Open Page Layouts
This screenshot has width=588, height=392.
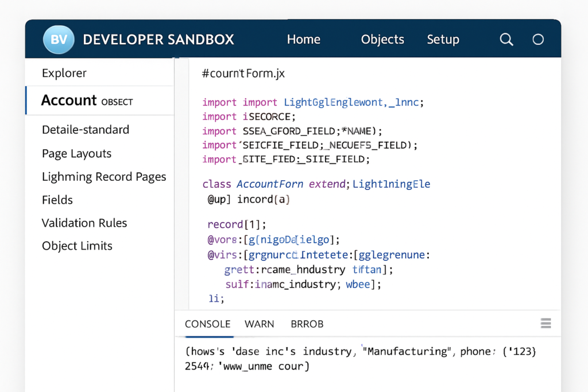tap(76, 153)
